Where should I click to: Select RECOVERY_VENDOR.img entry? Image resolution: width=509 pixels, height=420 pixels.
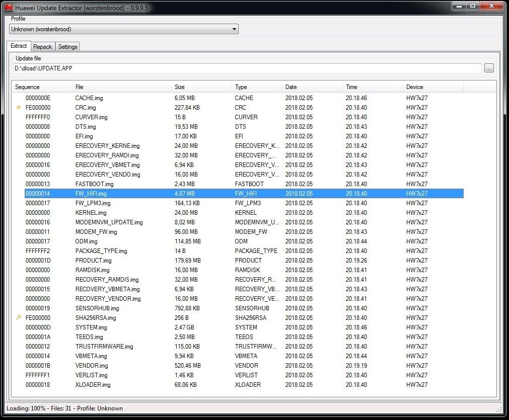click(x=244, y=299)
